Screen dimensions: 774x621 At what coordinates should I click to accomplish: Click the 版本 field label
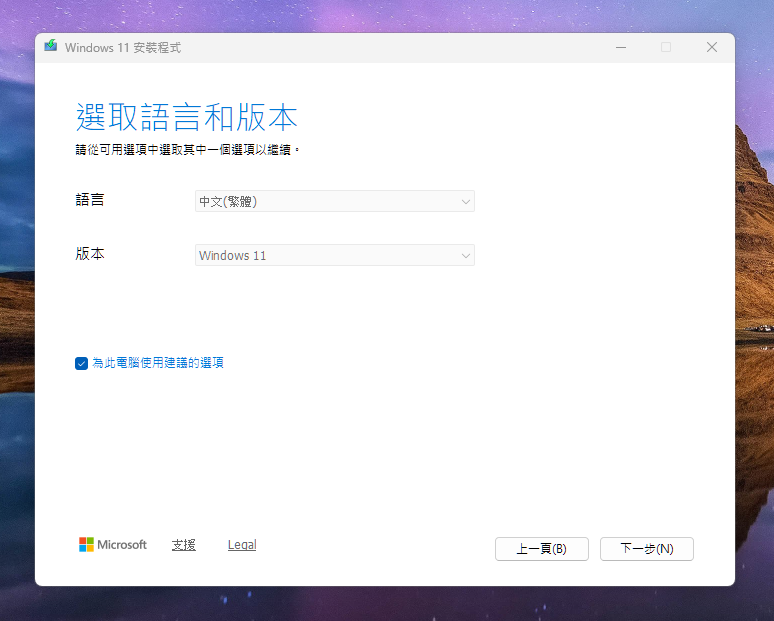(x=90, y=254)
